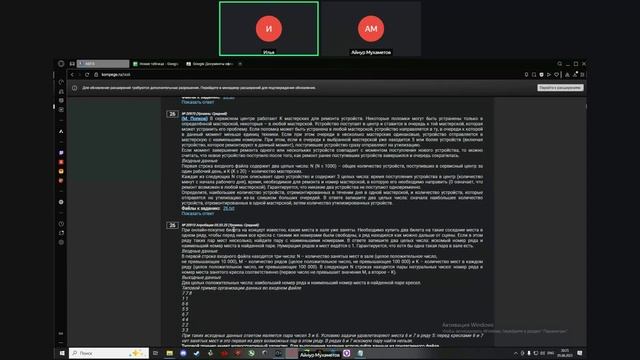This screenshot has height=360, width=640.
Task: Open the Aria AI sidebar icon
Action: pos(61,131)
